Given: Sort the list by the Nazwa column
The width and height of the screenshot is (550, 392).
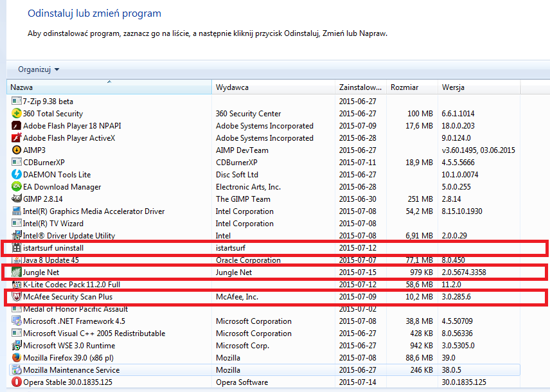Looking at the screenshot, I should 109,87.
